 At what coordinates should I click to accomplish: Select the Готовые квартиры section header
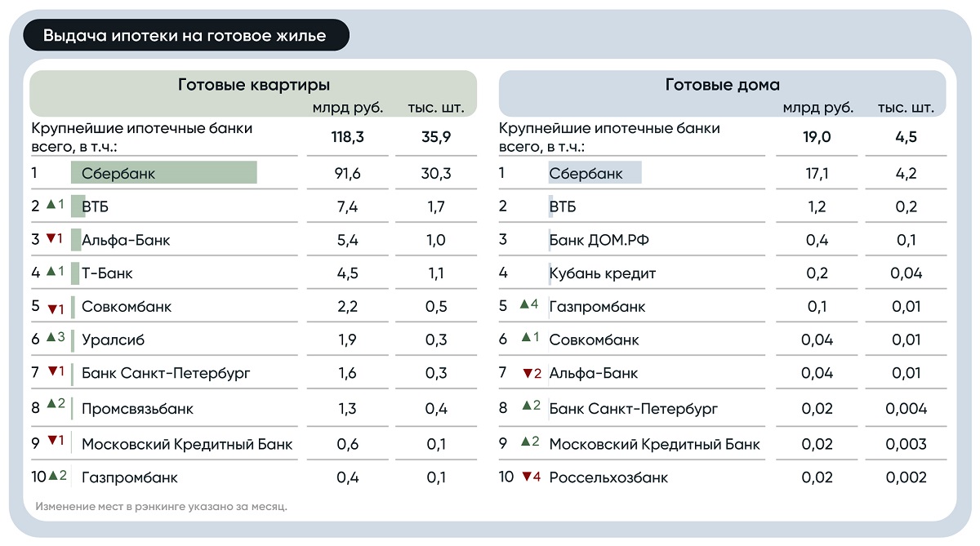coord(253,85)
